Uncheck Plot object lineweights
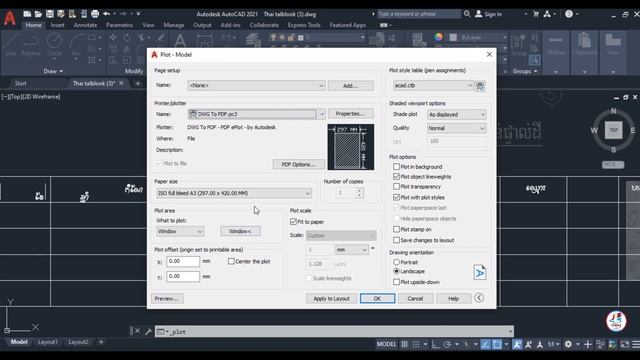 pos(396,176)
